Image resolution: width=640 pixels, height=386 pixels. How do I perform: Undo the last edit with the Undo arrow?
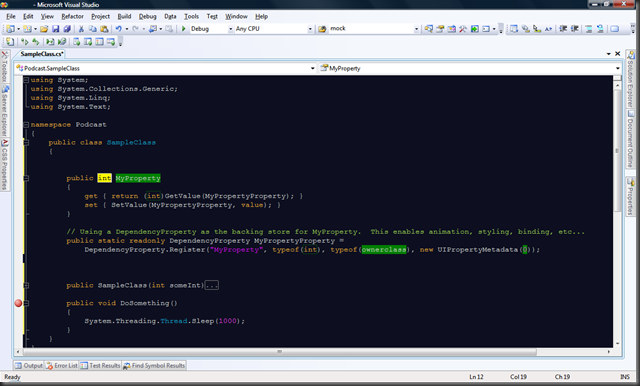[x=118, y=29]
